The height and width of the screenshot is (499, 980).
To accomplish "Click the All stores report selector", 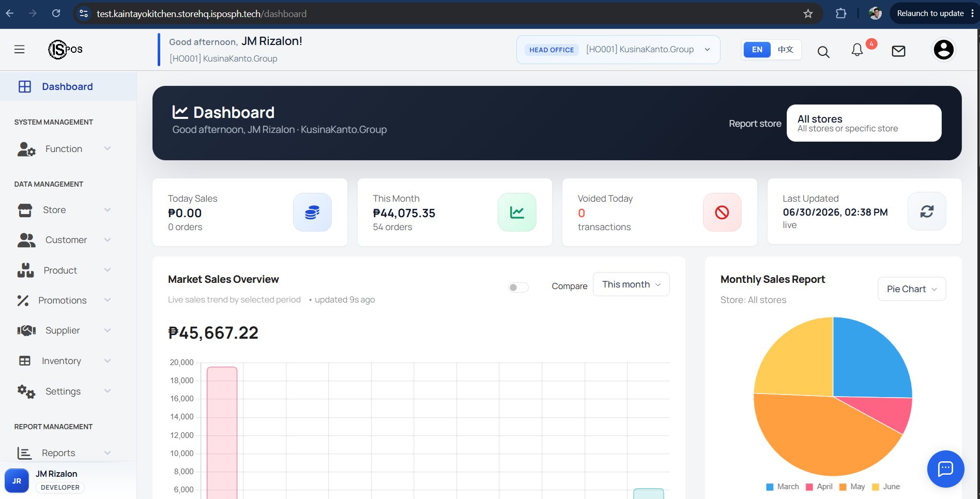I will coord(864,123).
